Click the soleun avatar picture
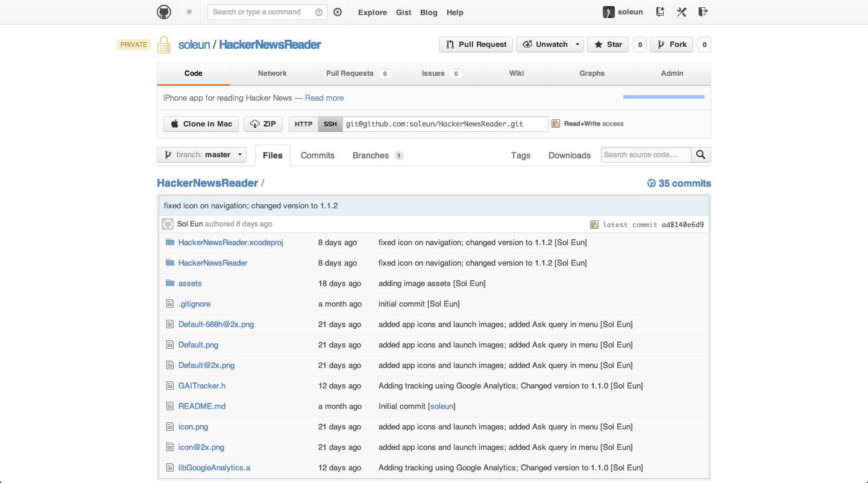 click(x=609, y=12)
